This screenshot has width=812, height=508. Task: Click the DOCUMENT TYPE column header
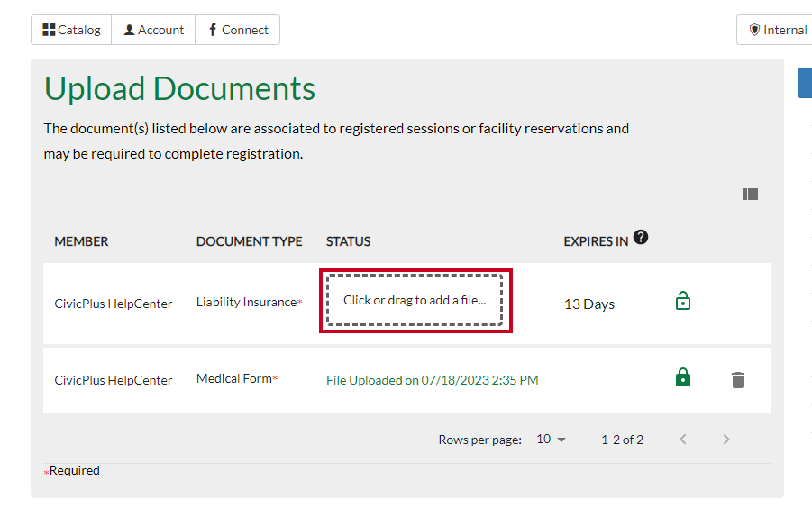click(249, 241)
